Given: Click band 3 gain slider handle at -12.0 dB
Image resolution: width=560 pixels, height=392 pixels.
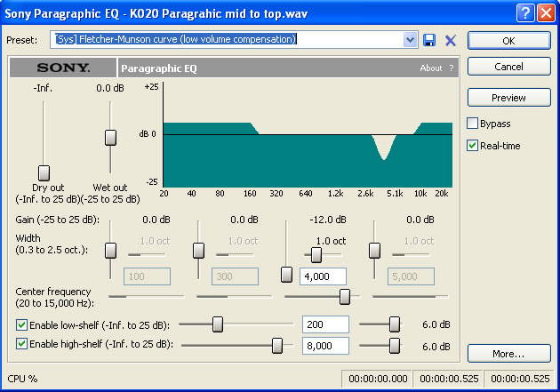Looking at the screenshot, I should (x=286, y=275).
